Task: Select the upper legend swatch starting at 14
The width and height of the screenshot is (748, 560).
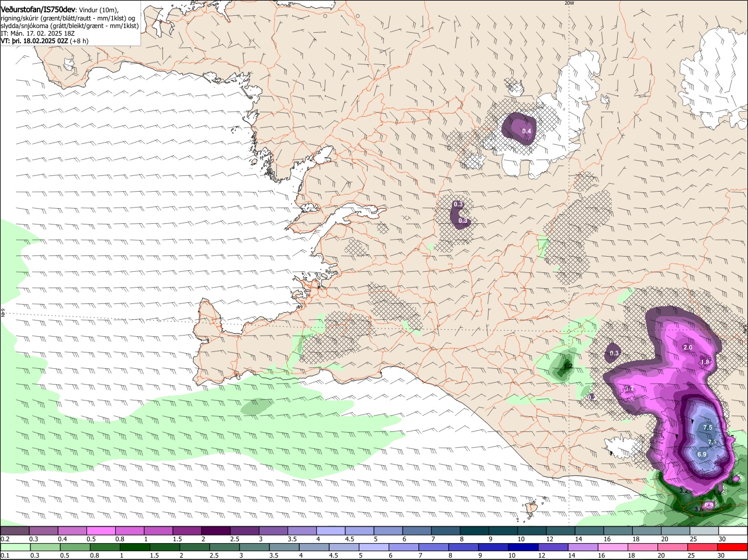Action: pyautogui.click(x=590, y=530)
